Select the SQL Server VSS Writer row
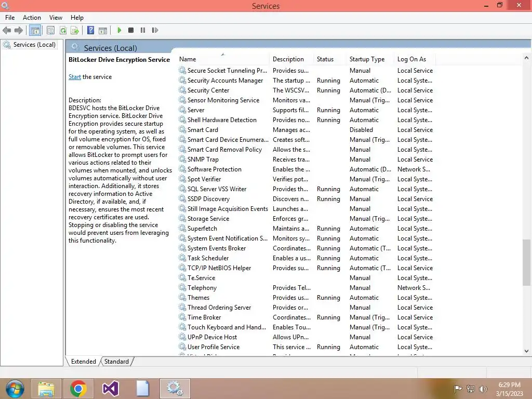The width and height of the screenshot is (532, 399). pos(306,189)
